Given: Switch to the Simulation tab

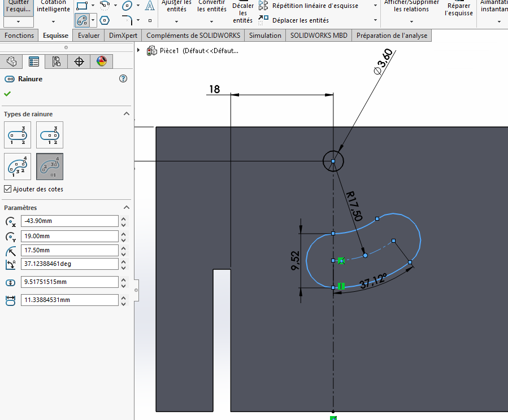Looking at the screenshot, I should [x=265, y=36].
